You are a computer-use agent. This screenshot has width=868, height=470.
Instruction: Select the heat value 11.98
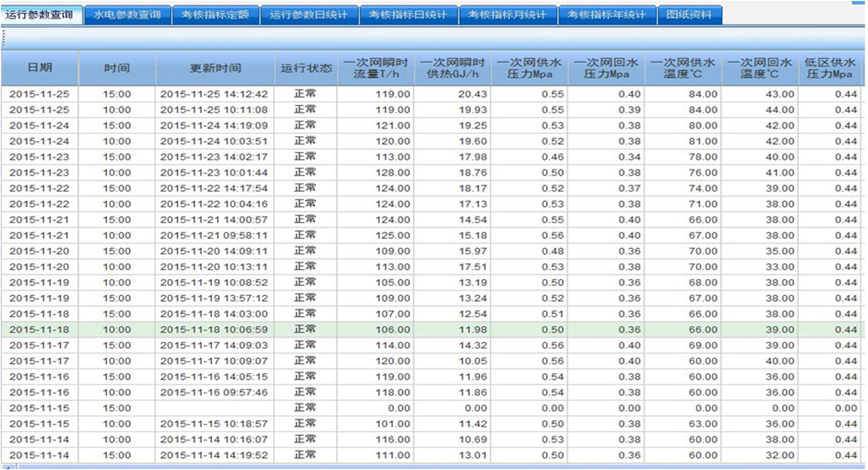[x=472, y=330]
